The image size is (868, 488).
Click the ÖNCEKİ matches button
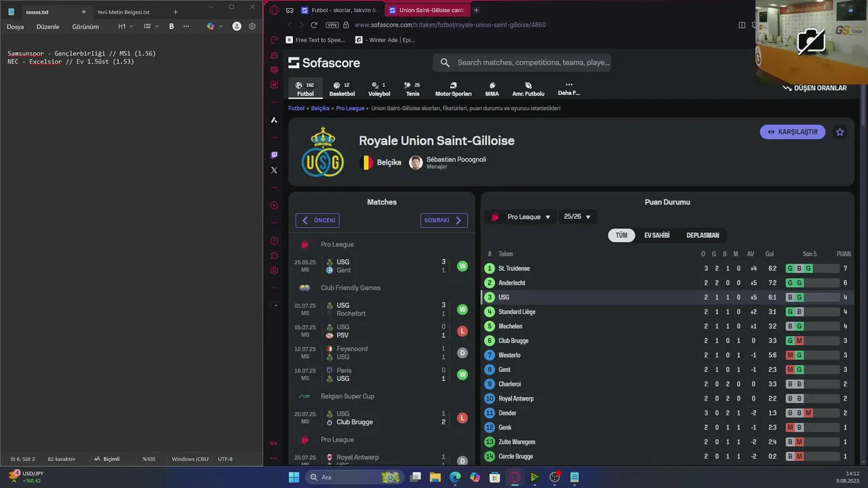[317, 220]
